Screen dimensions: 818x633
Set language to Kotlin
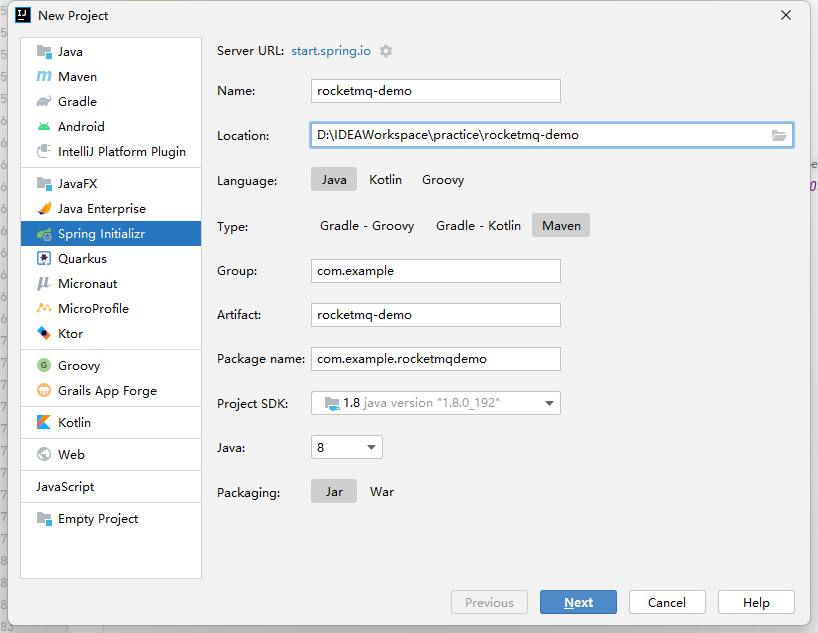pos(386,180)
